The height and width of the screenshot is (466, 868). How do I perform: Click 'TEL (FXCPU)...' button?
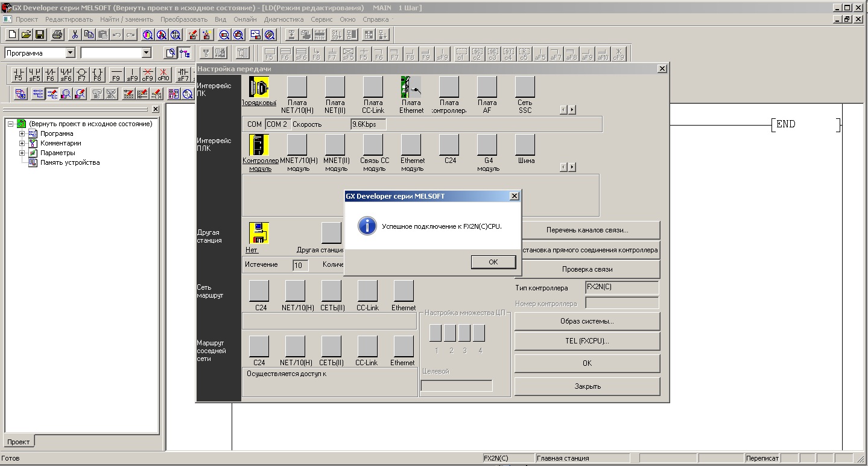tap(588, 341)
